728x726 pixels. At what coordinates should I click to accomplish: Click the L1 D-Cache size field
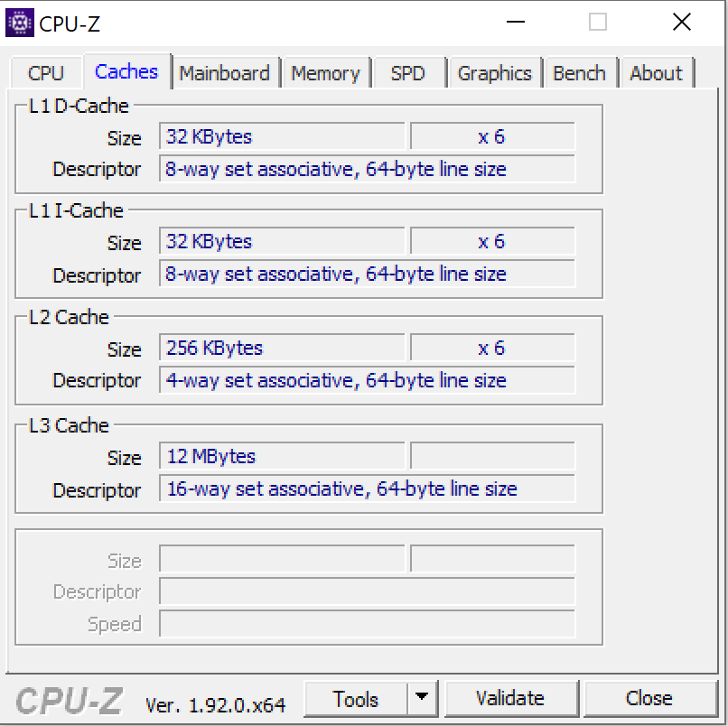pos(282,136)
